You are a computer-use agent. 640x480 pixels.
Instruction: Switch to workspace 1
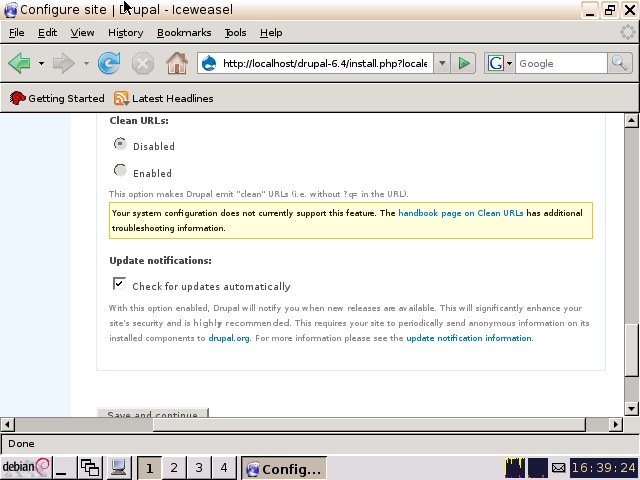(x=149, y=468)
